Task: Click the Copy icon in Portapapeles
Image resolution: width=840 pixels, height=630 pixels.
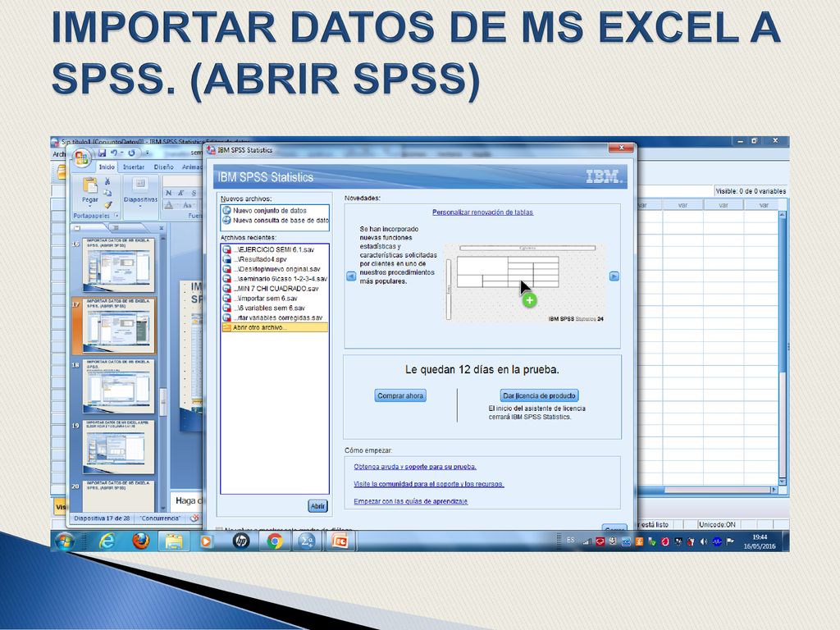Action: 107,193
